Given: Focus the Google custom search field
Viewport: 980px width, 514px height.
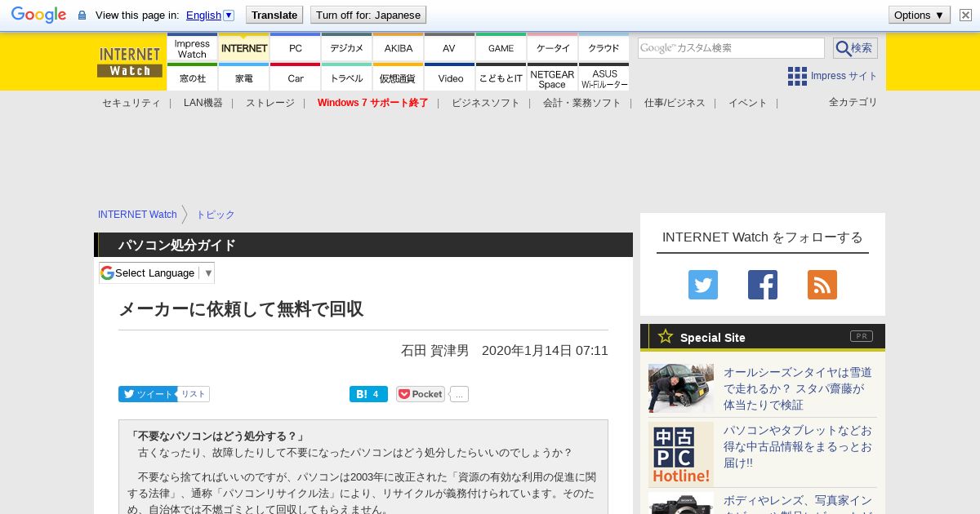Looking at the screenshot, I should point(731,48).
